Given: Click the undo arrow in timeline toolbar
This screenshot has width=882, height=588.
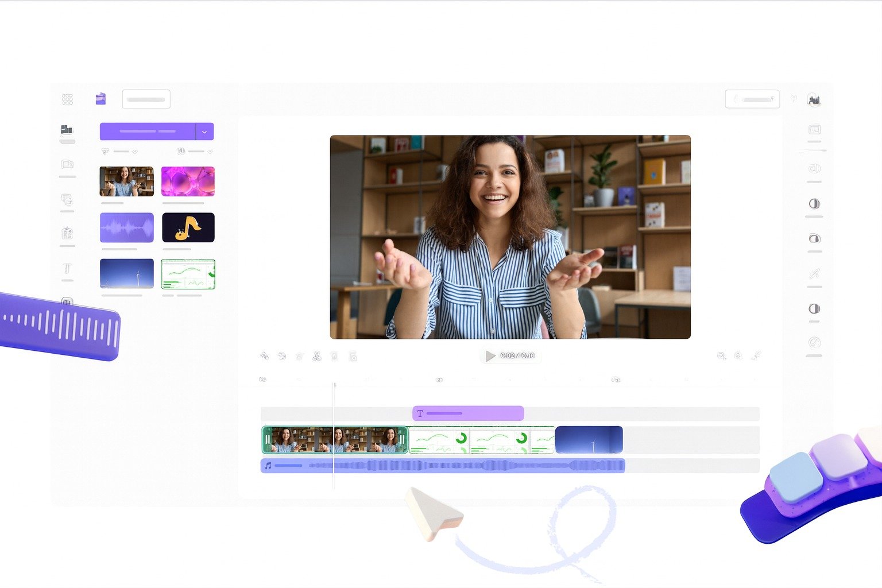Looking at the screenshot, I should tap(282, 356).
